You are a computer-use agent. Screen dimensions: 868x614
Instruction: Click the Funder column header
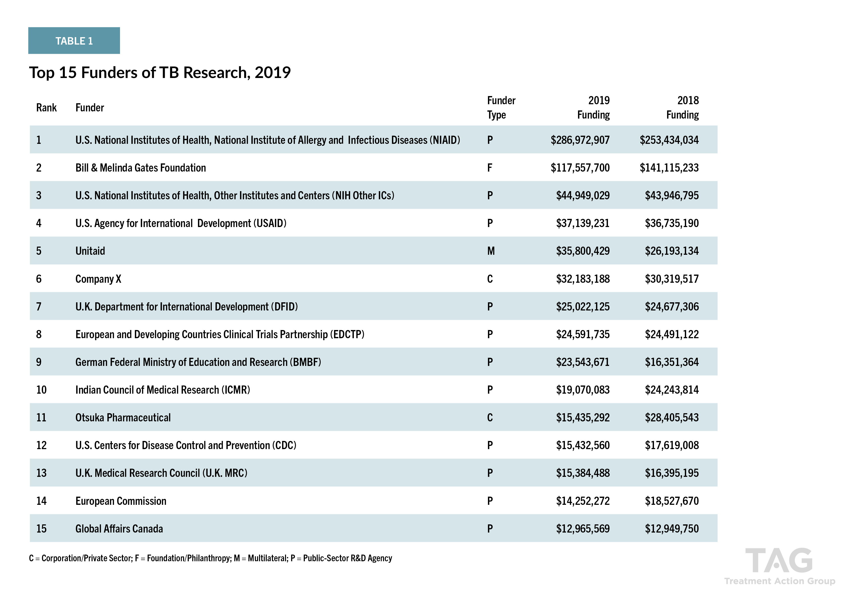click(x=90, y=108)
